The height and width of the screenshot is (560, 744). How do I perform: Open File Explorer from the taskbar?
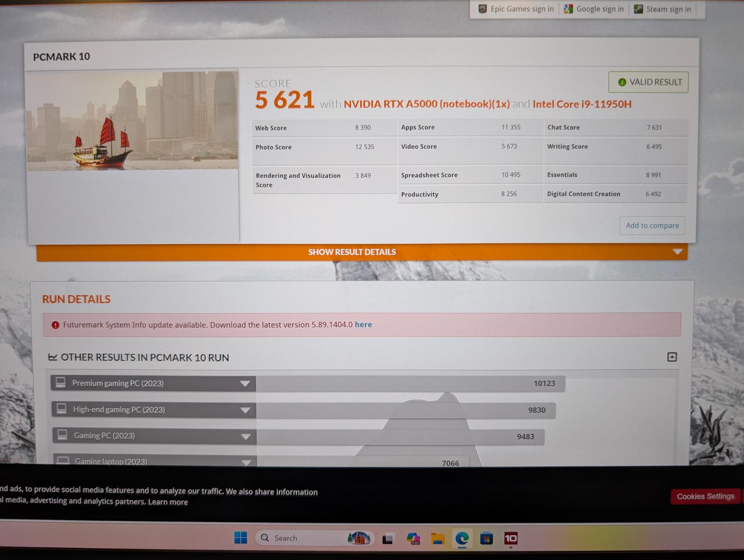pyautogui.click(x=437, y=539)
